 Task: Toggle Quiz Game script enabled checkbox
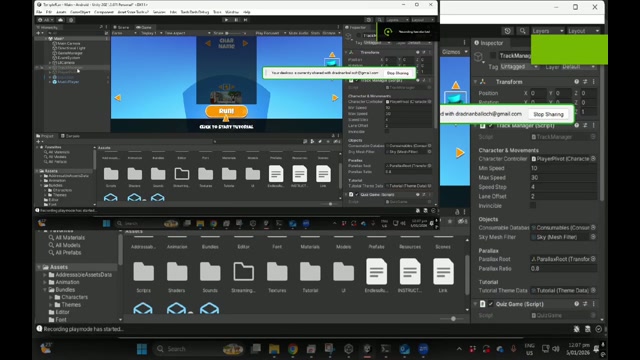491,304
